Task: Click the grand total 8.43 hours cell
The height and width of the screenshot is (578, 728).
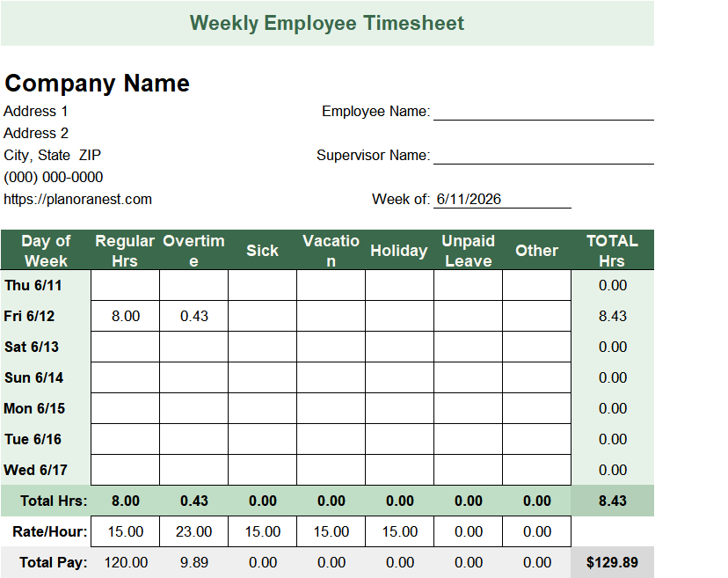Action: click(x=613, y=501)
